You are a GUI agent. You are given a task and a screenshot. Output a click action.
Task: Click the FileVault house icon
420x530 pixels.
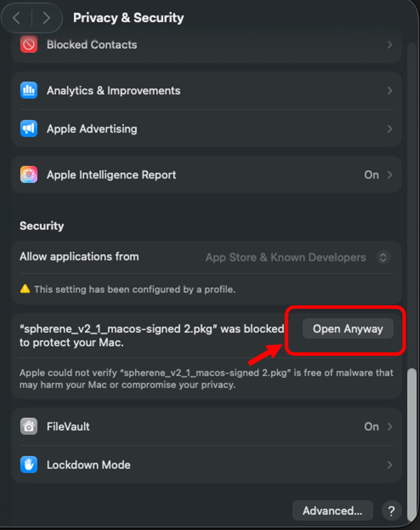point(29,426)
